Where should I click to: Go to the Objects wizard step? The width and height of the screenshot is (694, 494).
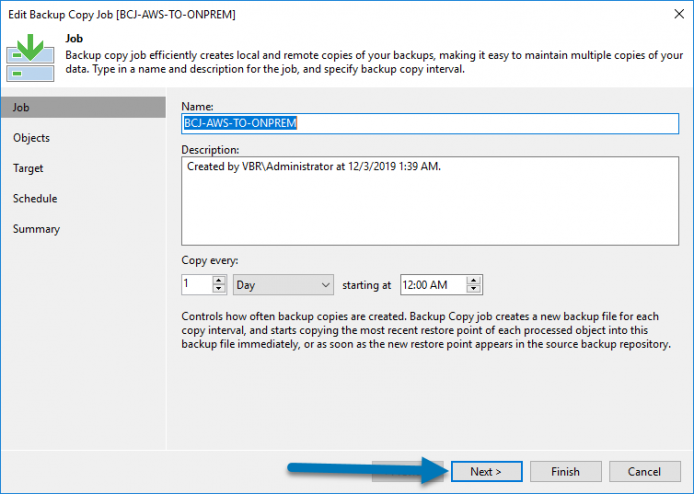31,138
